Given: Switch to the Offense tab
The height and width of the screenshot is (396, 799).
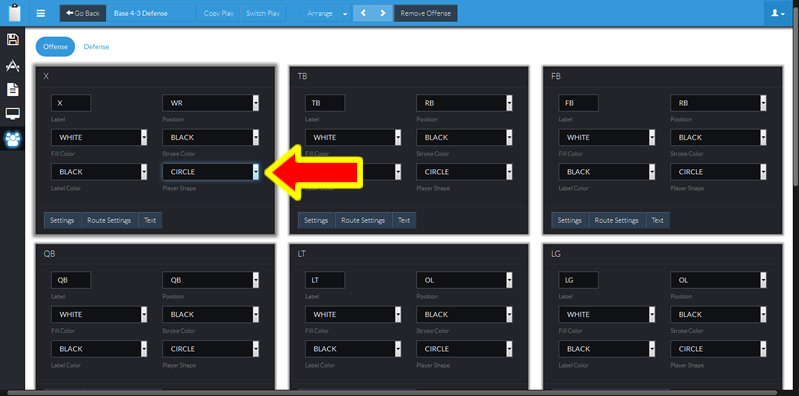Looking at the screenshot, I should (55, 46).
